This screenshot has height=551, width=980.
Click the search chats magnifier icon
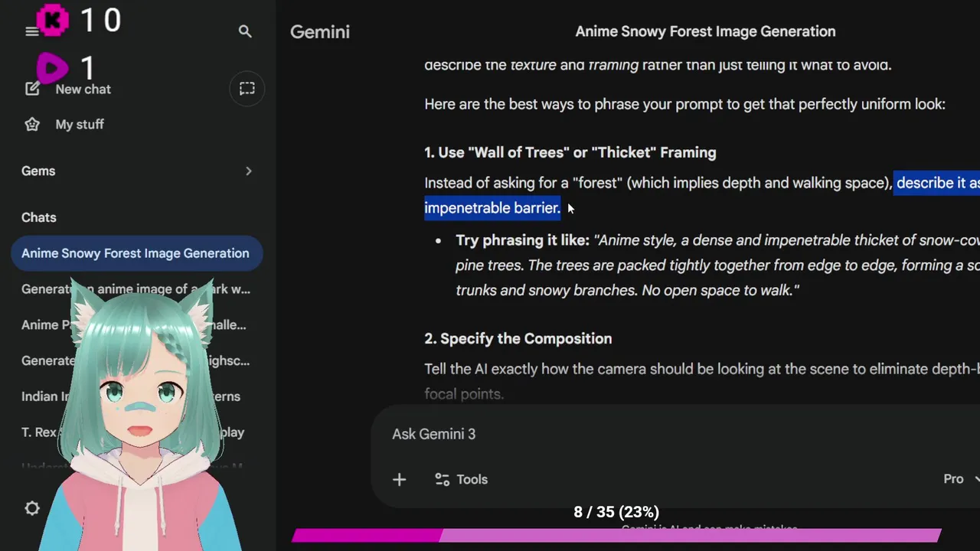point(245,31)
